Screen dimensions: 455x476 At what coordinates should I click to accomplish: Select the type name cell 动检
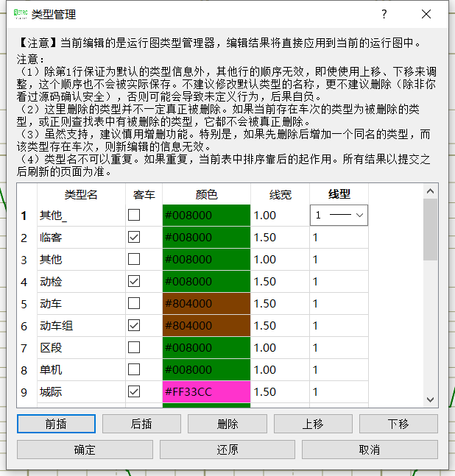81,282
